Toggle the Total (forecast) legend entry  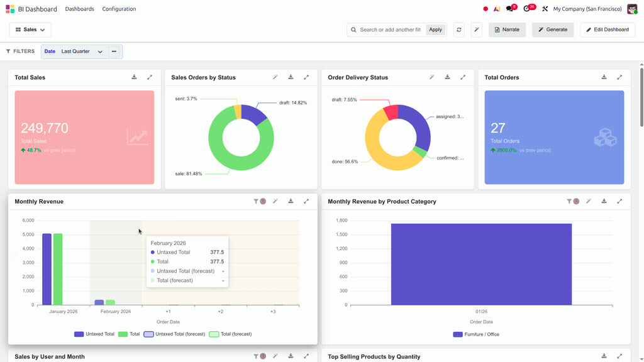pyautogui.click(x=230, y=334)
